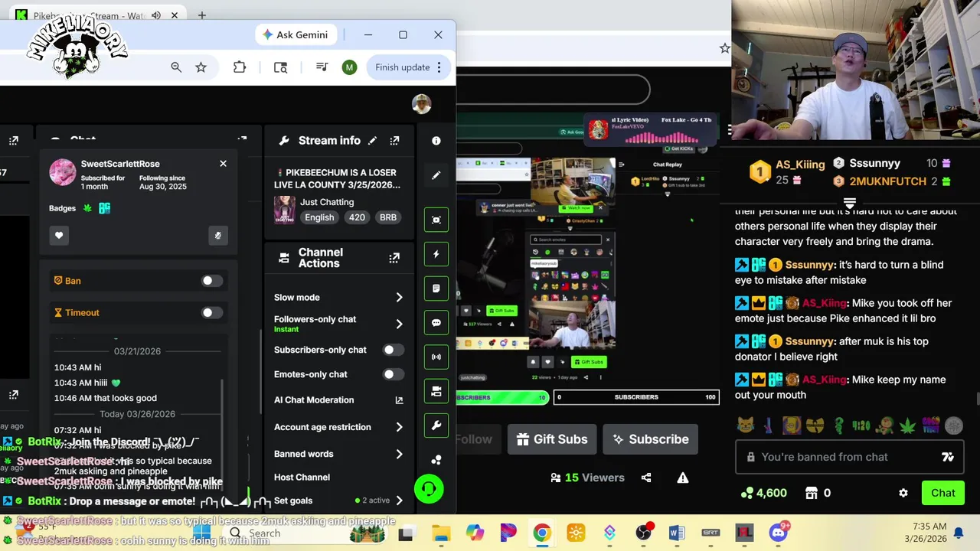
Task: Open Discord from taskbar
Action: coord(779,533)
